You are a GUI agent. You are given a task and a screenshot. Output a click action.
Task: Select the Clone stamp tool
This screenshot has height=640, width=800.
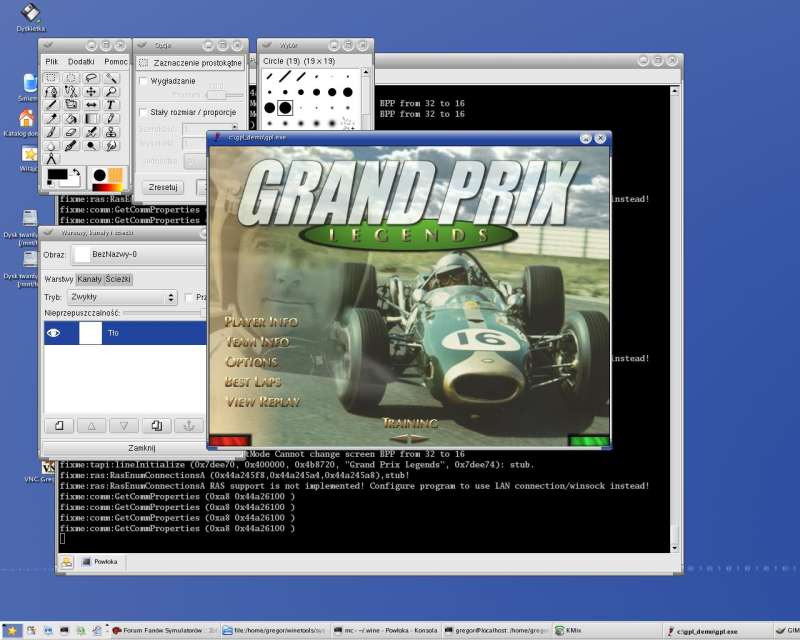point(111,132)
